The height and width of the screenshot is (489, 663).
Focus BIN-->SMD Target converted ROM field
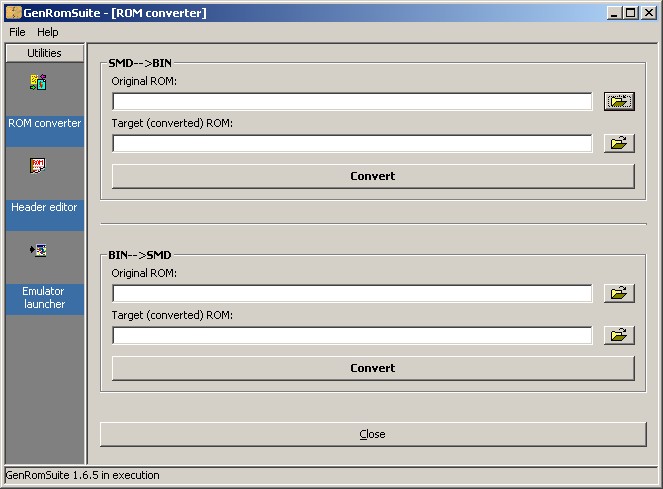coord(352,335)
